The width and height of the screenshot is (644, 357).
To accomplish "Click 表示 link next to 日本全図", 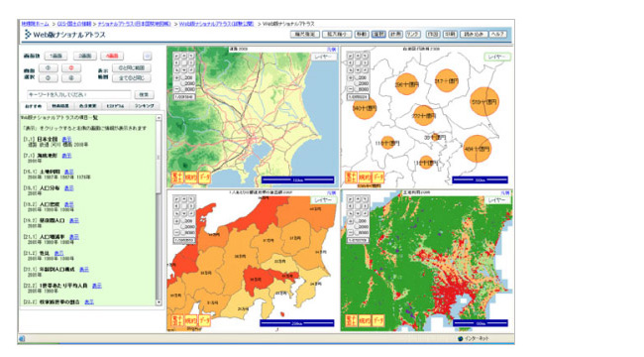I will (66, 140).
